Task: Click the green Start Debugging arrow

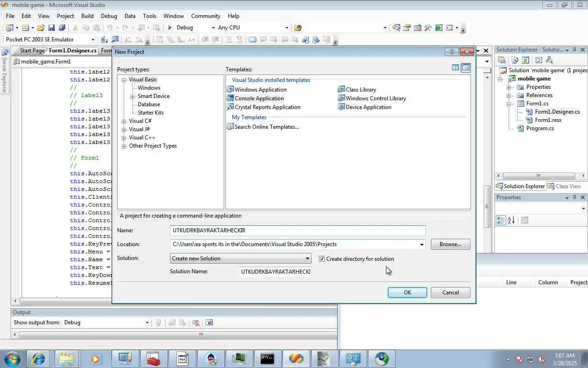Action: tap(170, 28)
